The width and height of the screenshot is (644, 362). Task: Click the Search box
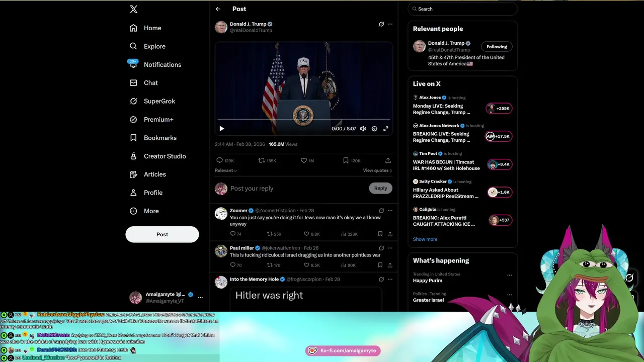pyautogui.click(x=463, y=9)
